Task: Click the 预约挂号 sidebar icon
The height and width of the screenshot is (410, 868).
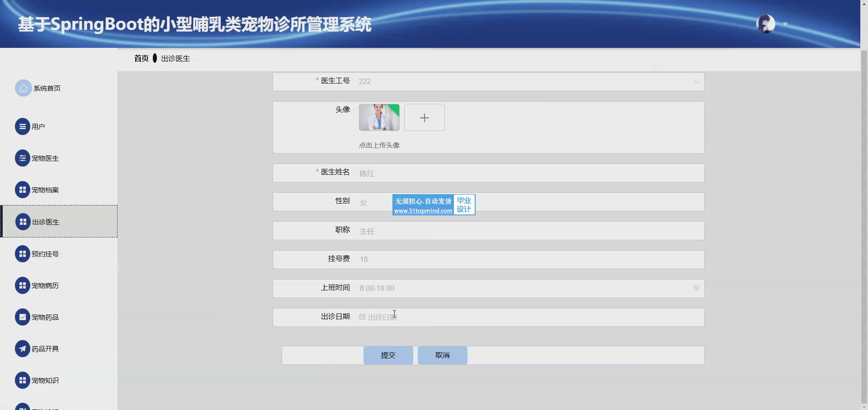Action: [23, 254]
